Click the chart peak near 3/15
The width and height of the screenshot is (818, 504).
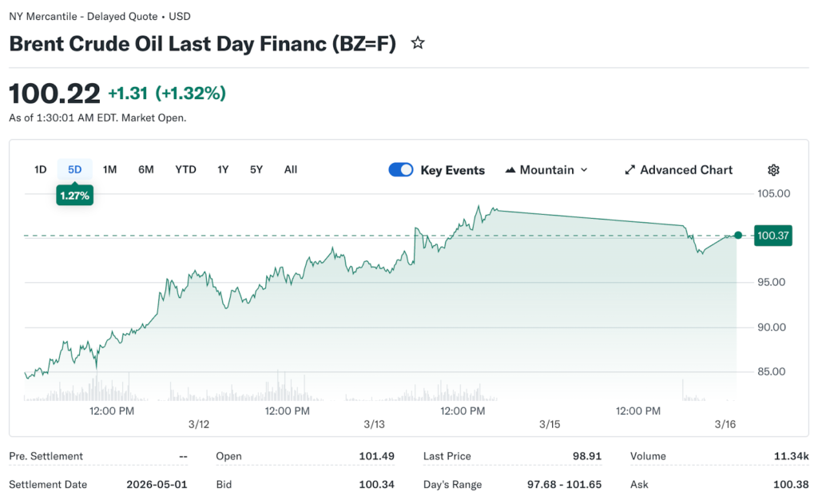[478, 206]
